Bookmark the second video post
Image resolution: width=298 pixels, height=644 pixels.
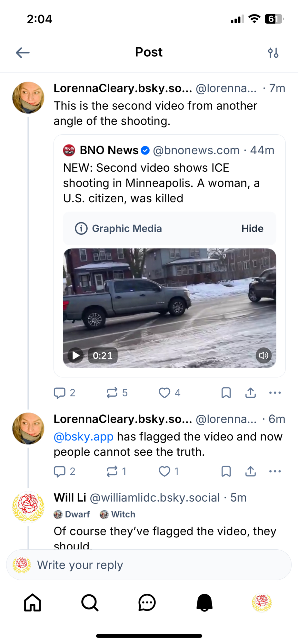(x=226, y=393)
